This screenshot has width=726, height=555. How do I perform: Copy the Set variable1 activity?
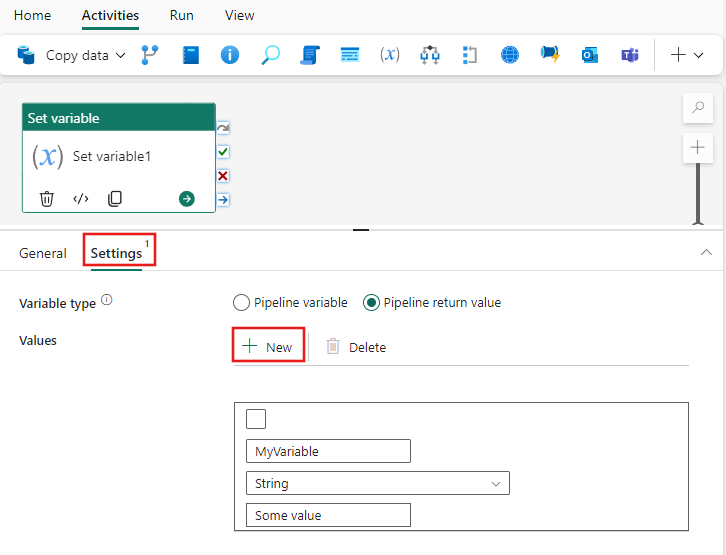pos(115,199)
